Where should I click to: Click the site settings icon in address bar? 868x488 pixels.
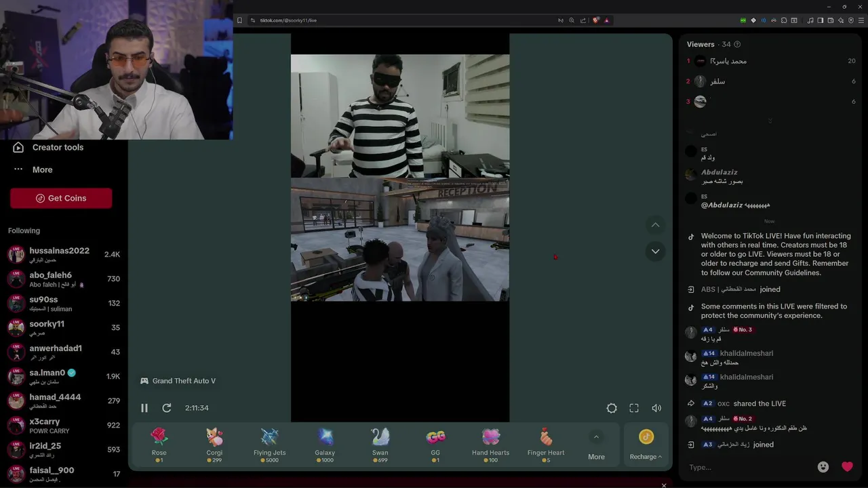253,20
